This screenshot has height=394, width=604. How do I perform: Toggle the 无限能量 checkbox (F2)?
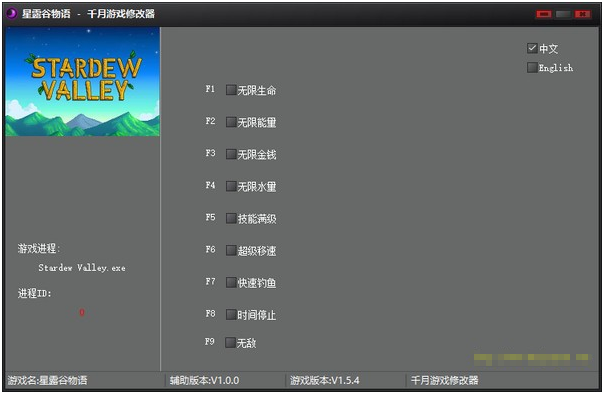pos(231,122)
